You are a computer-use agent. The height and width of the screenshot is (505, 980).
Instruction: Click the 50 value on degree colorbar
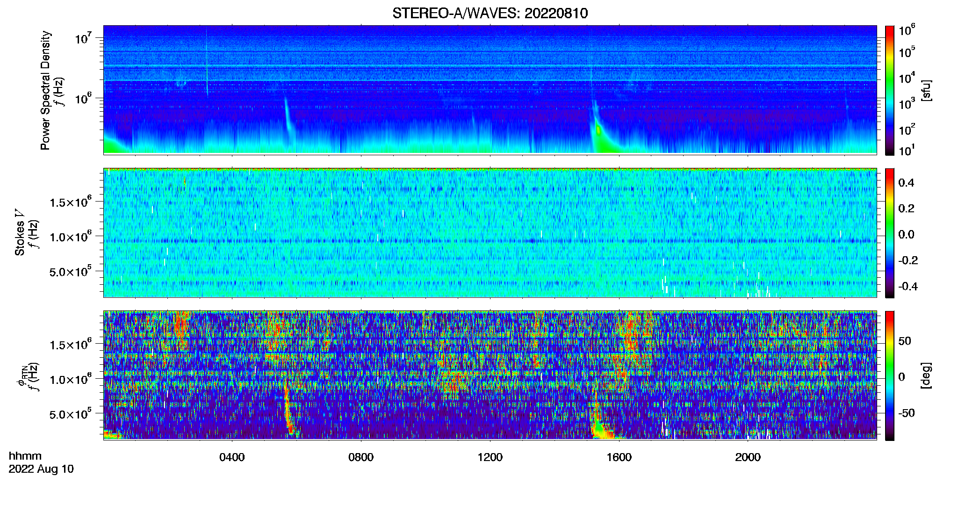coord(905,341)
